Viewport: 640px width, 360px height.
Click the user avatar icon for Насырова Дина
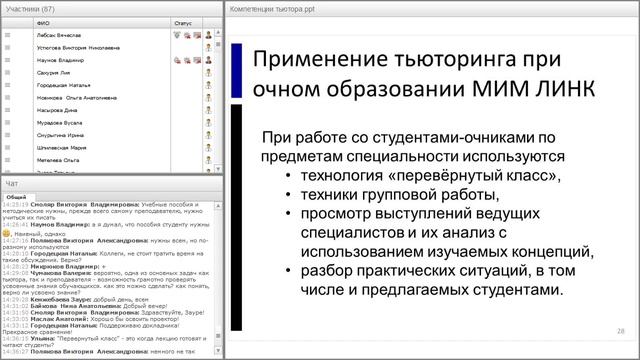[x=209, y=110]
